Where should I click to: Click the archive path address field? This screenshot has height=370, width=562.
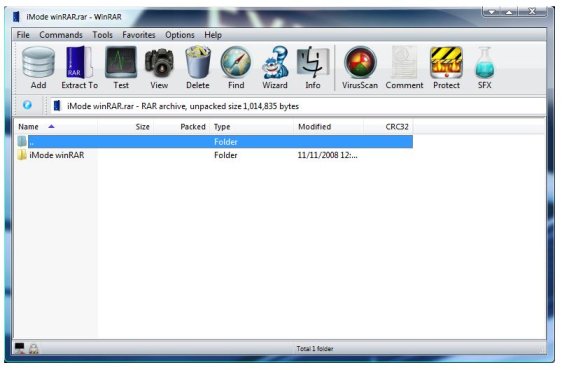click(297, 106)
